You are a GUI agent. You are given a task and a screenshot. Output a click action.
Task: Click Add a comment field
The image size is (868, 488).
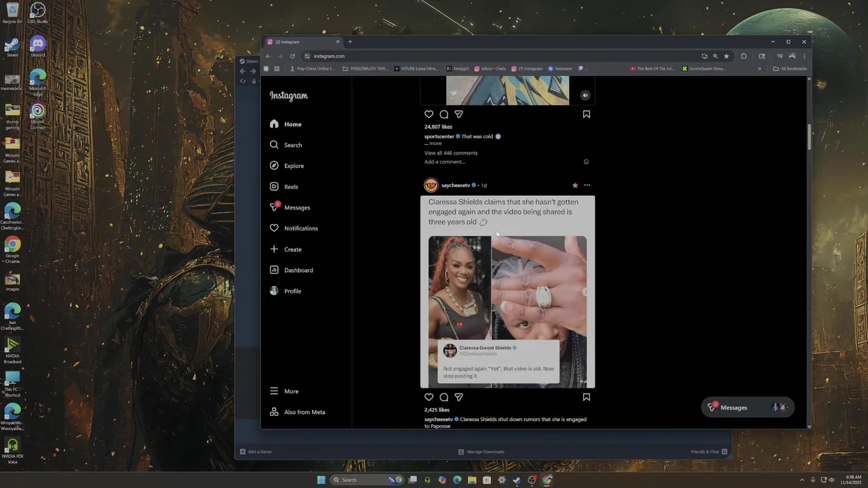tap(445, 162)
